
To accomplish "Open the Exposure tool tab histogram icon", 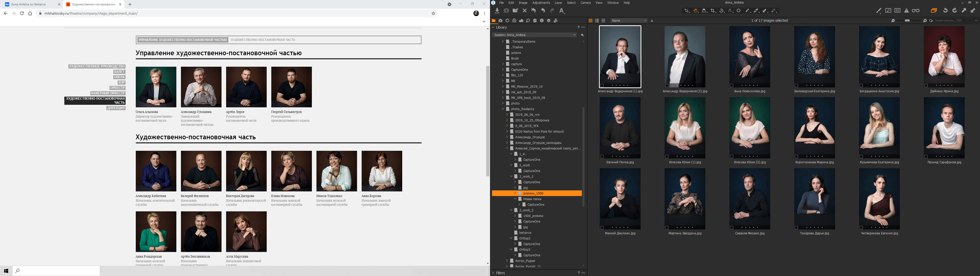I will pos(521,21).
